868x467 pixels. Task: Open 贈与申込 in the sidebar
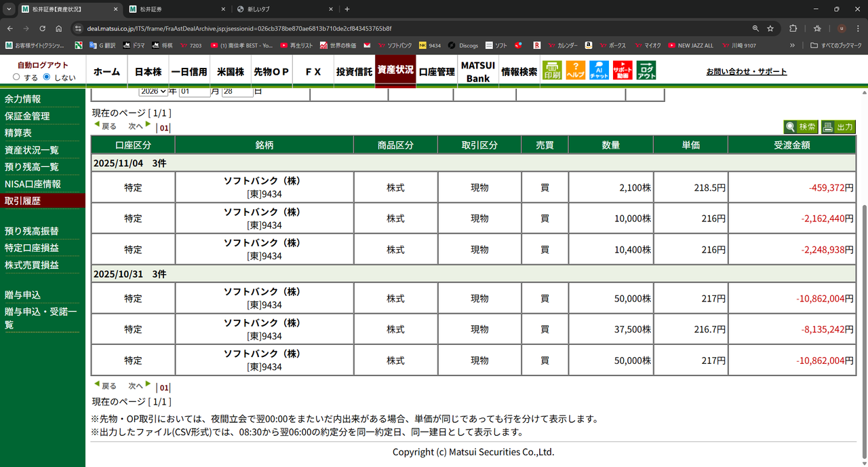pos(22,295)
